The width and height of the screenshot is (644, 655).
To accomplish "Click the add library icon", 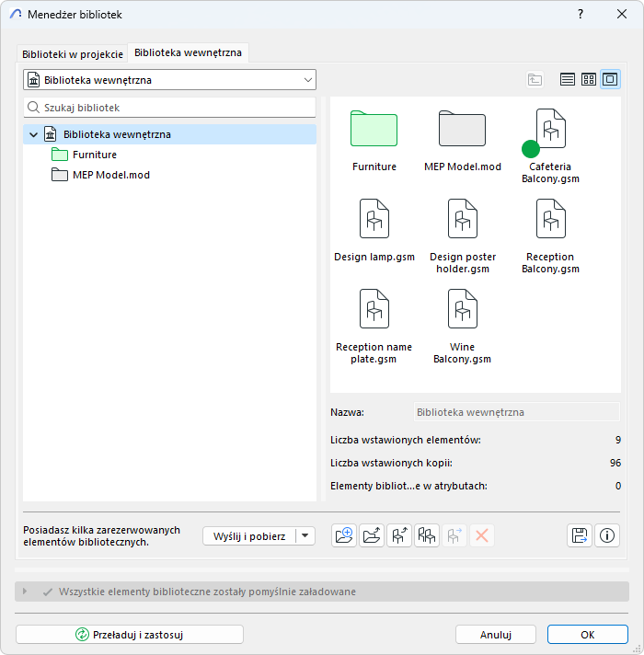I will (344, 535).
